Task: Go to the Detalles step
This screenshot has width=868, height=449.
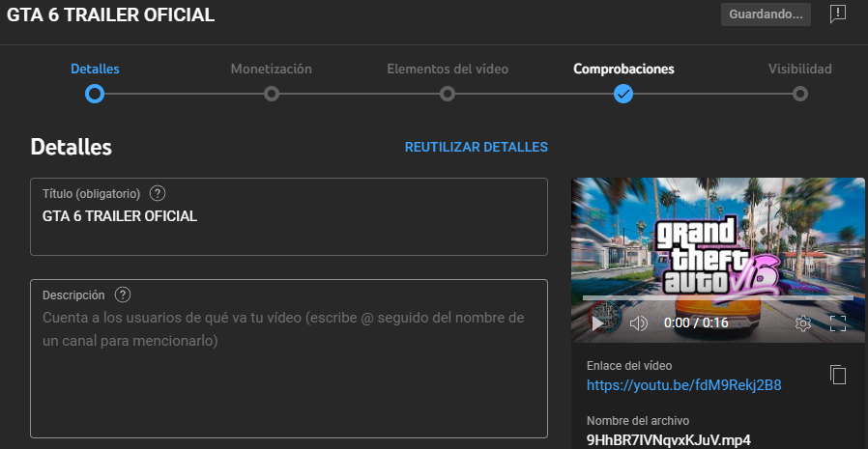Action: [x=96, y=70]
